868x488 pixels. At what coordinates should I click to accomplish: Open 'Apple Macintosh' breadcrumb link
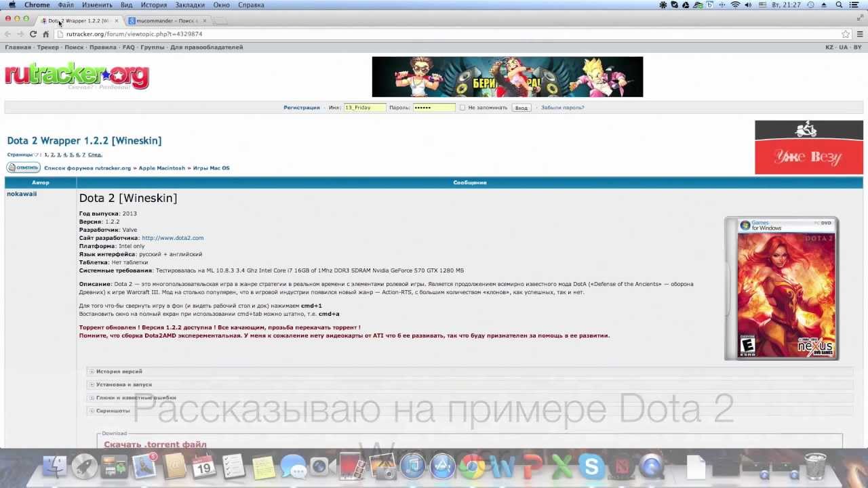click(161, 168)
